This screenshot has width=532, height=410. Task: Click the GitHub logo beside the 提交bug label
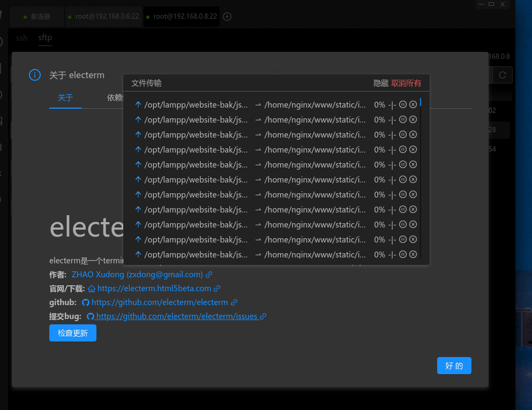tap(90, 316)
